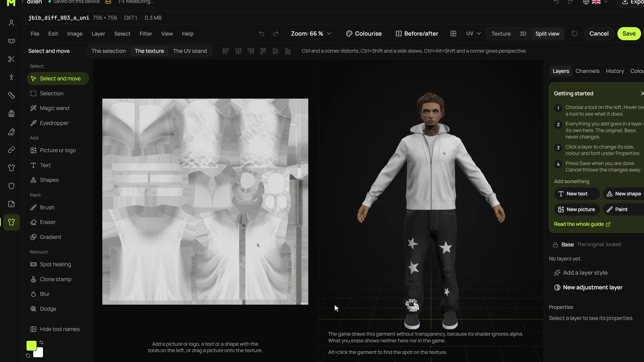Select the Eyedropper tool

coord(58,123)
